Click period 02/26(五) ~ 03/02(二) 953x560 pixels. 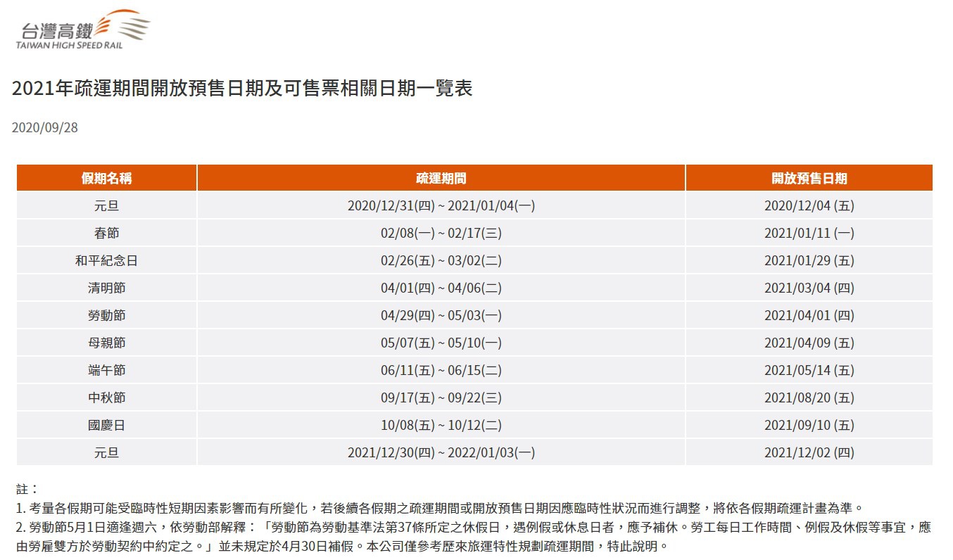click(x=441, y=260)
